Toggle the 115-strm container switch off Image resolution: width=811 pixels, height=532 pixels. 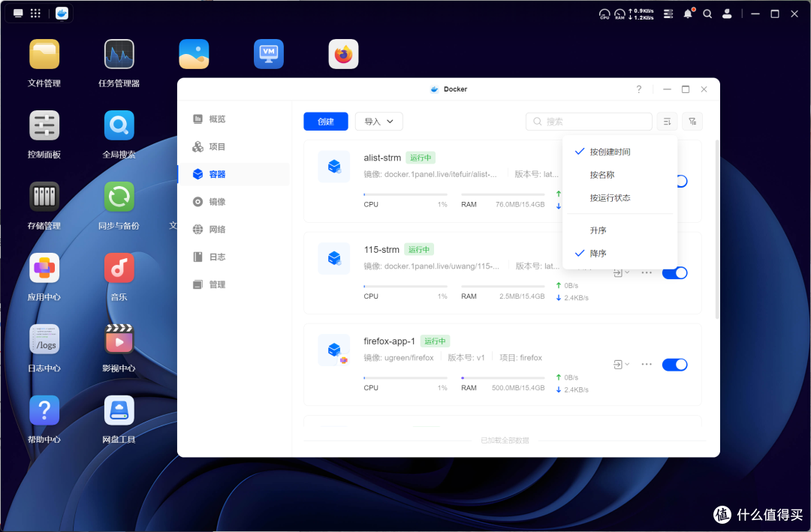pyautogui.click(x=674, y=273)
